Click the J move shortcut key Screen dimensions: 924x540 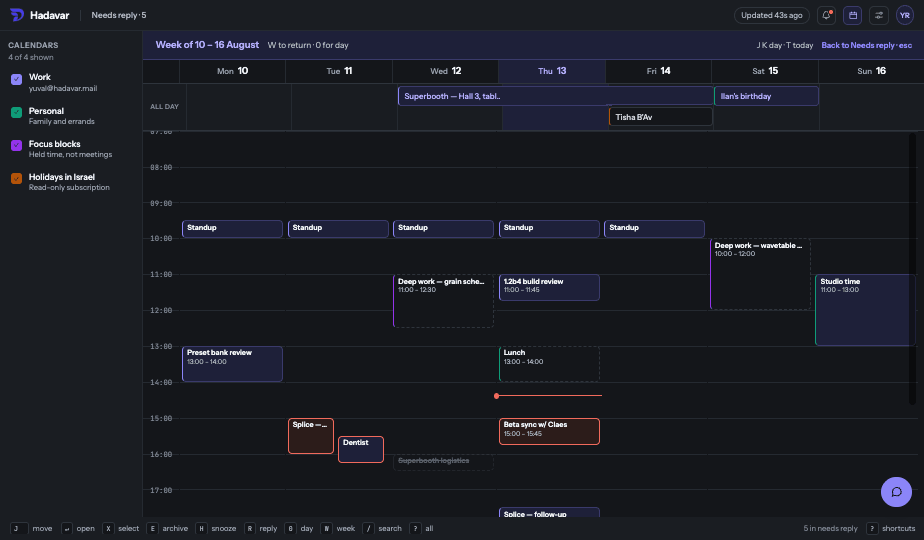pyautogui.click(x=19, y=529)
